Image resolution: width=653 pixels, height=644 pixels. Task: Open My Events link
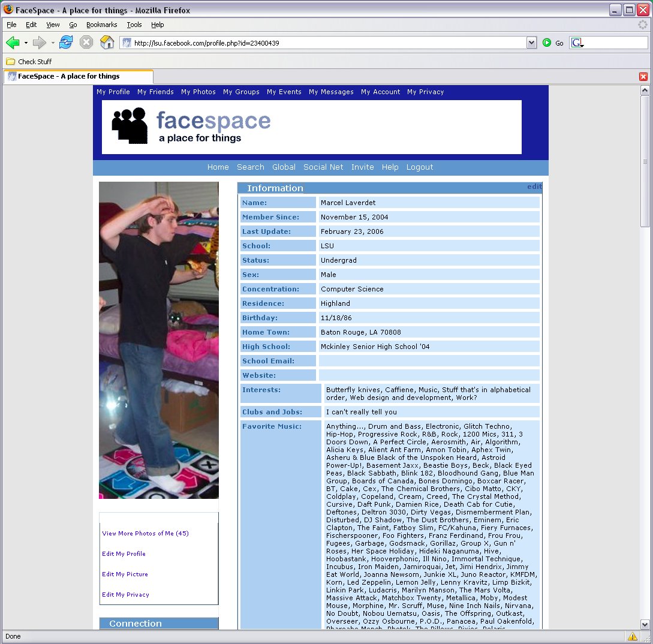tap(284, 92)
